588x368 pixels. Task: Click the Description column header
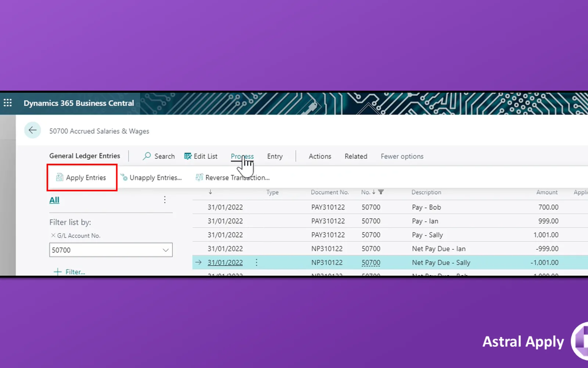426,192
